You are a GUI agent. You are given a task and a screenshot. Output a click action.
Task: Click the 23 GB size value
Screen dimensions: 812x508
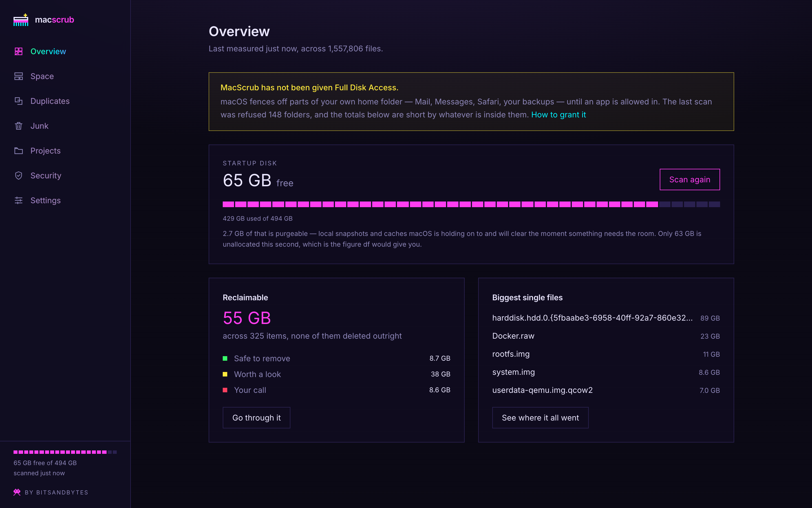(x=710, y=336)
